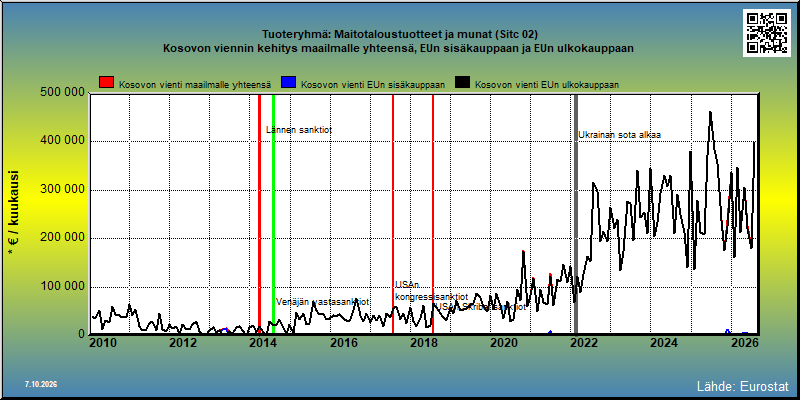Click the y-axis label '500 000'
The image size is (800, 400).
62,92
